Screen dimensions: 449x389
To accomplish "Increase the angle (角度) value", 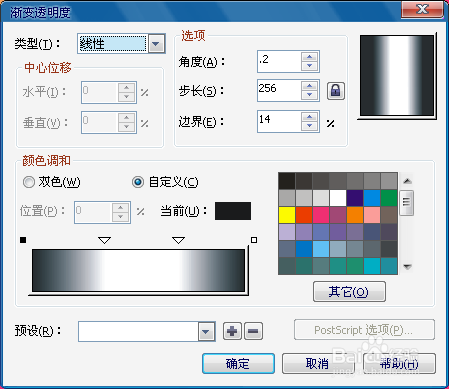I will pos(310,57).
